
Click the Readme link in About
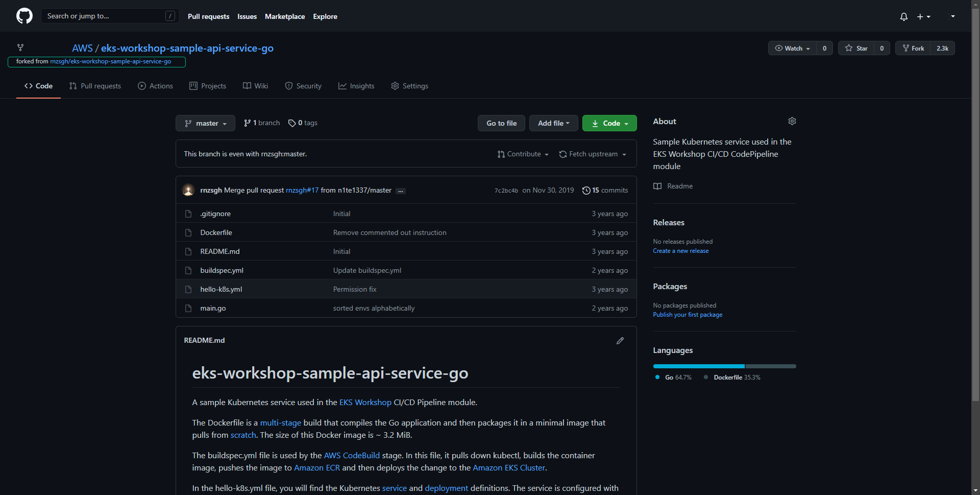[673, 186]
